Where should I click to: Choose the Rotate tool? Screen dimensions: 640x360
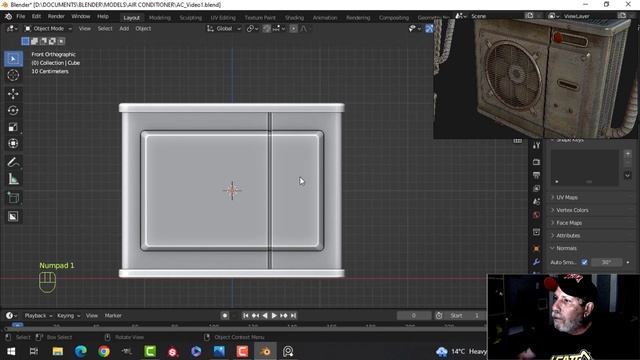tap(13, 111)
